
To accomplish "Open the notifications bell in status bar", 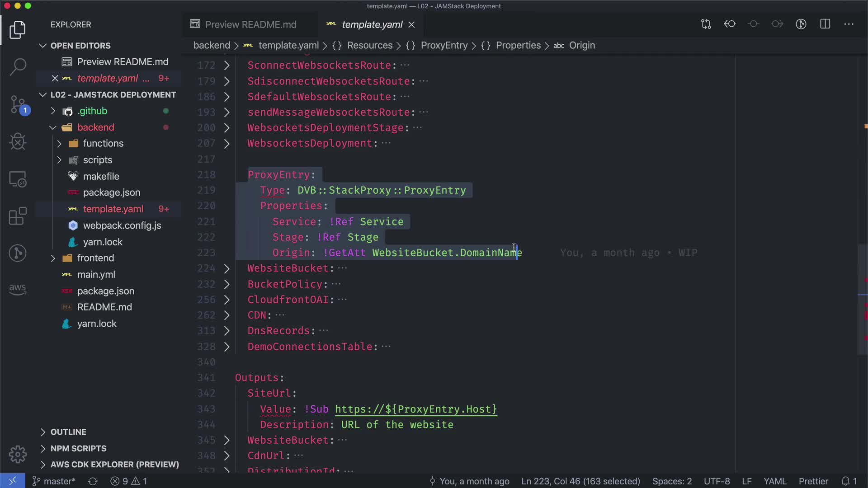I will coord(846,481).
